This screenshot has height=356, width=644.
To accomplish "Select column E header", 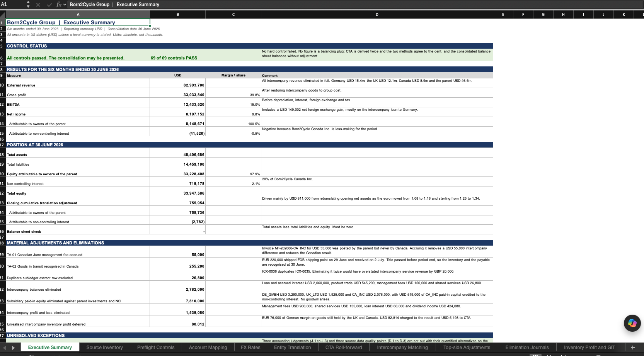I will 503,15.
